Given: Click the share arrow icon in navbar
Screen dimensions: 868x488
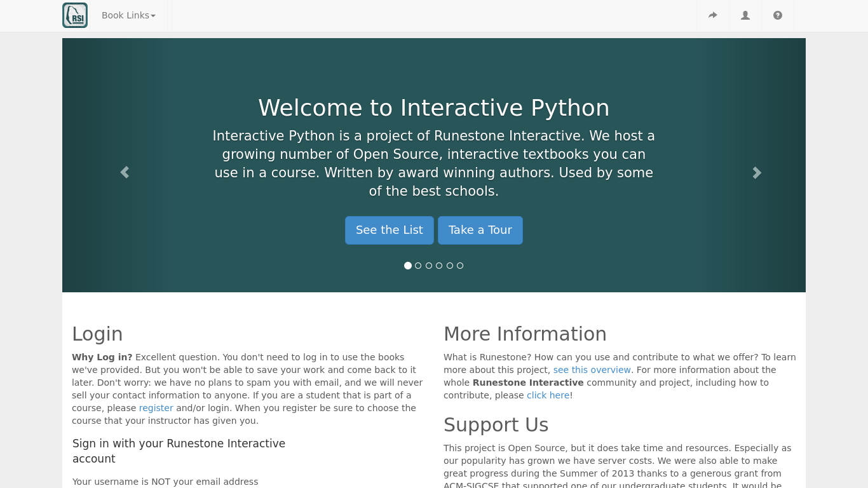Looking at the screenshot, I should click(x=713, y=15).
